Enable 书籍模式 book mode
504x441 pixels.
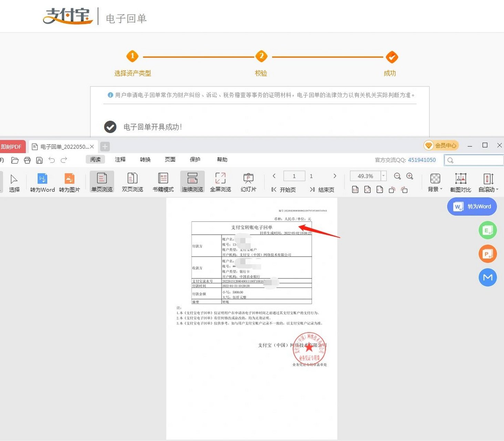(163, 183)
